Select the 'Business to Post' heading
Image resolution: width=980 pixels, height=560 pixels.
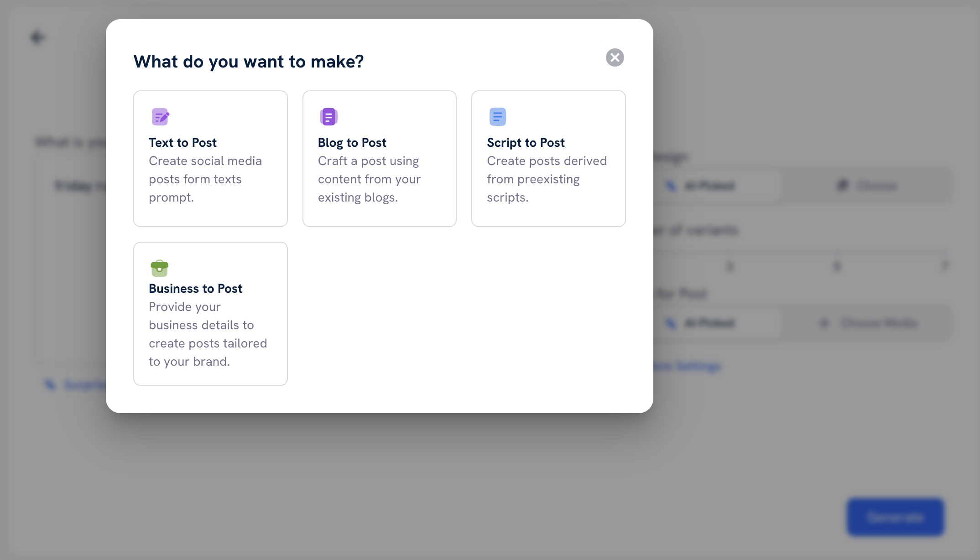195,289
